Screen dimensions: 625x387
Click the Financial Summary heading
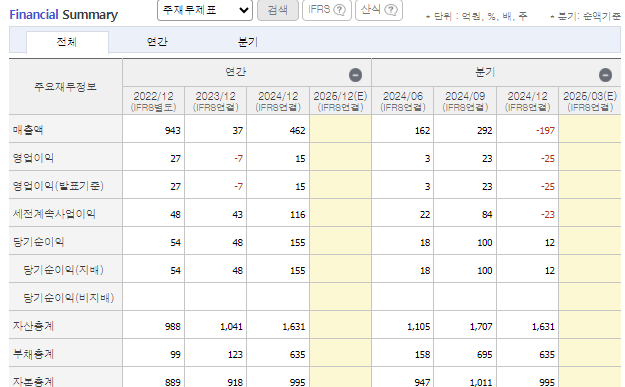point(64,15)
